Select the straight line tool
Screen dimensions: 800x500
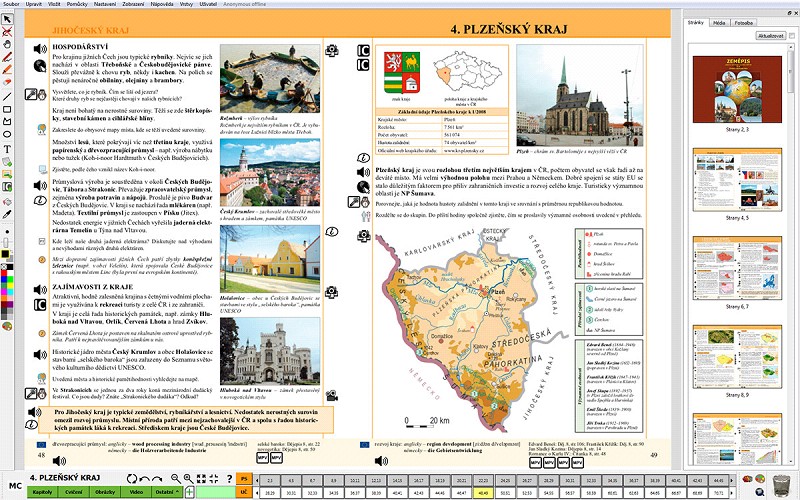tap(7, 96)
